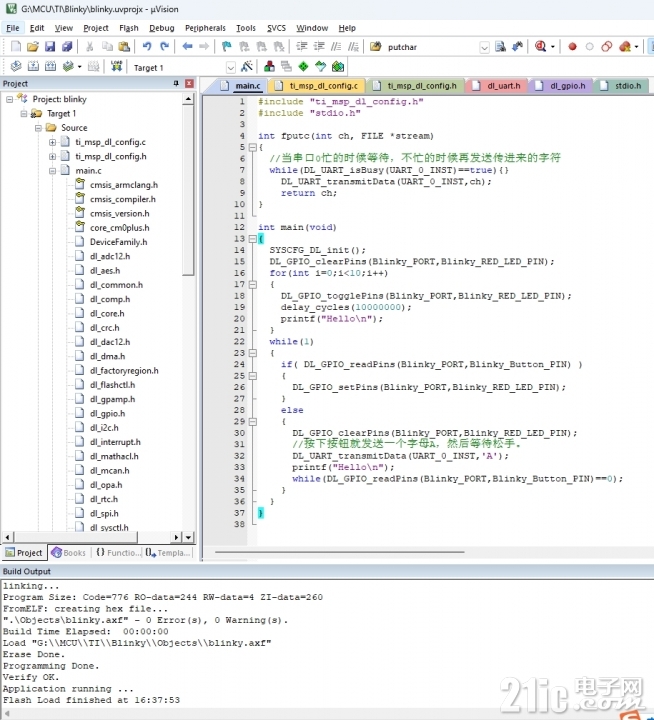Click the Copy icon in toolbar
654x720 pixels.
pyautogui.click(x=107, y=46)
